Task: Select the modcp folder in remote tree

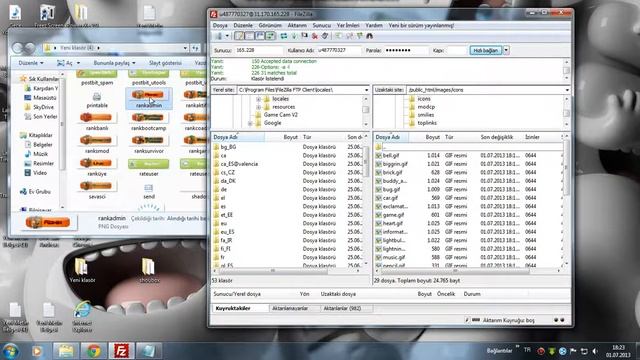Action: tap(426, 107)
